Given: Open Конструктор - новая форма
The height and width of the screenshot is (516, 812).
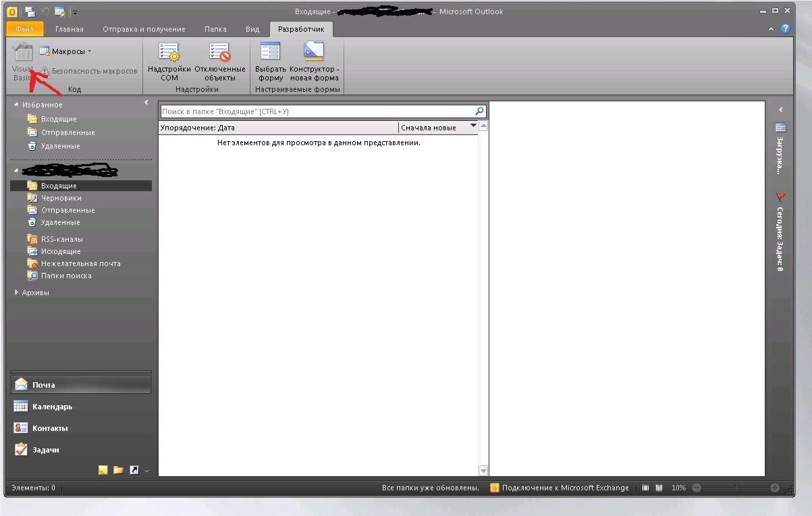Looking at the screenshot, I should click(314, 61).
